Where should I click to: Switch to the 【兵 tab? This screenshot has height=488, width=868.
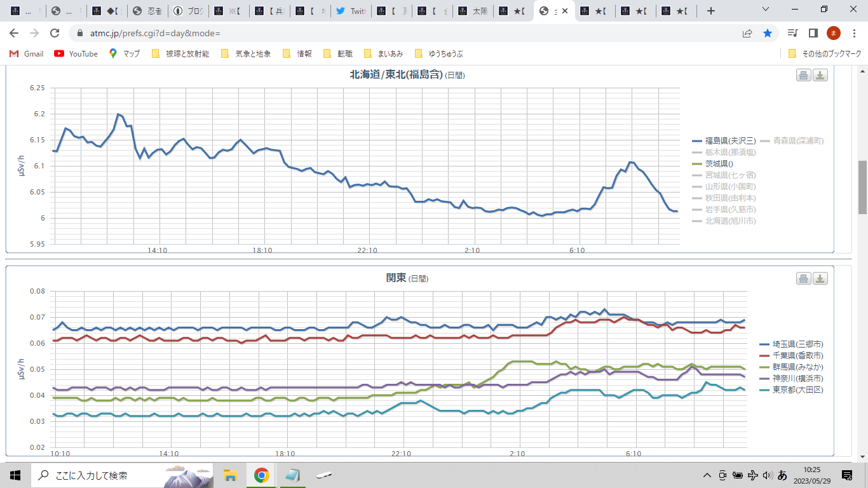coord(269,11)
